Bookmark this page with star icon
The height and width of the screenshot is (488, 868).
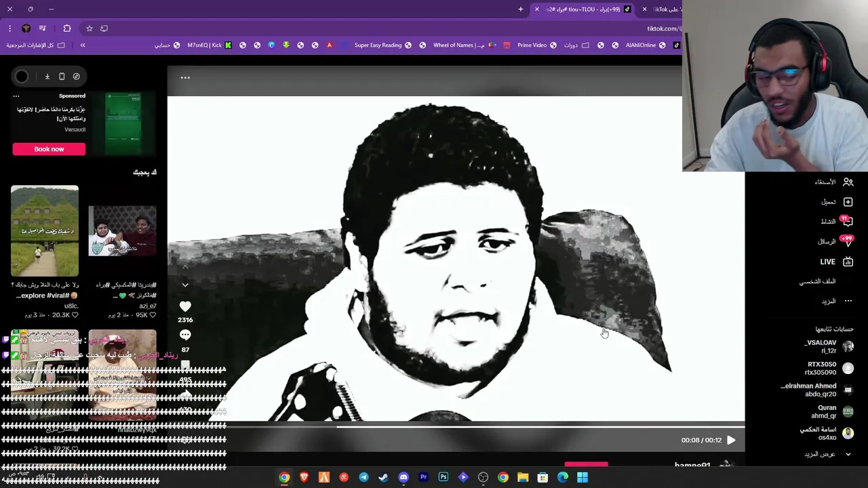pos(89,28)
